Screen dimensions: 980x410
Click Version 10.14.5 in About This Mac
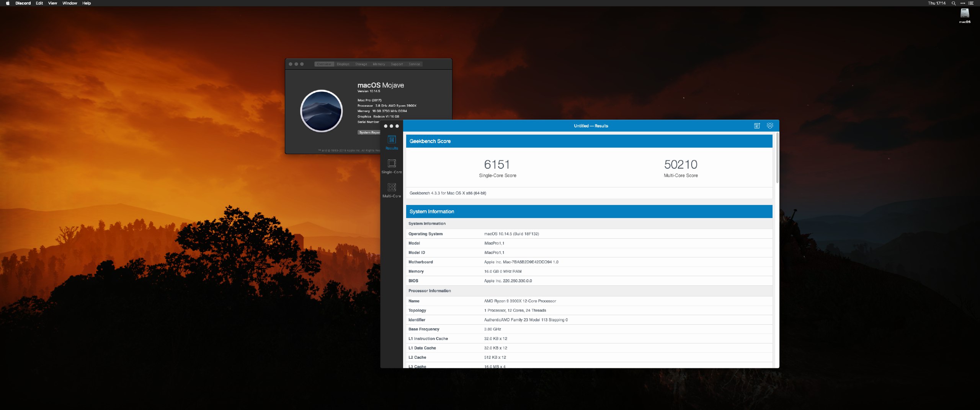pyautogui.click(x=369, y=91)
